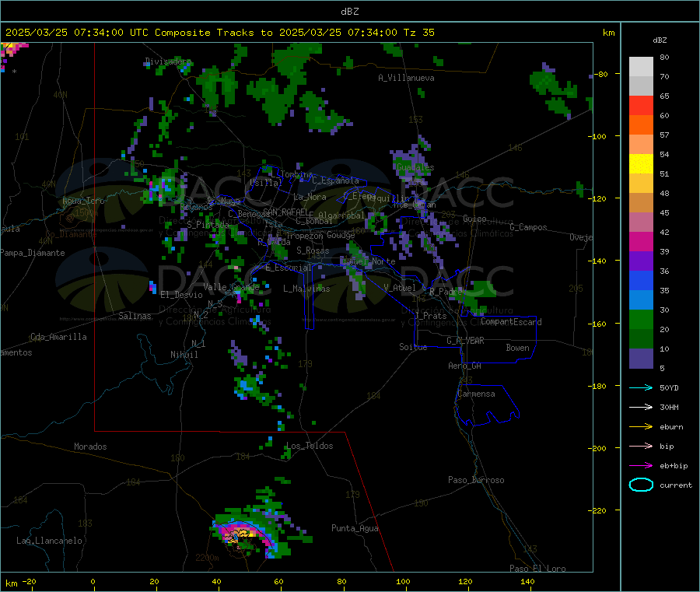Click the Soitue place label
The width and height of the screenshot is (700, 592).
click(413, 347)
